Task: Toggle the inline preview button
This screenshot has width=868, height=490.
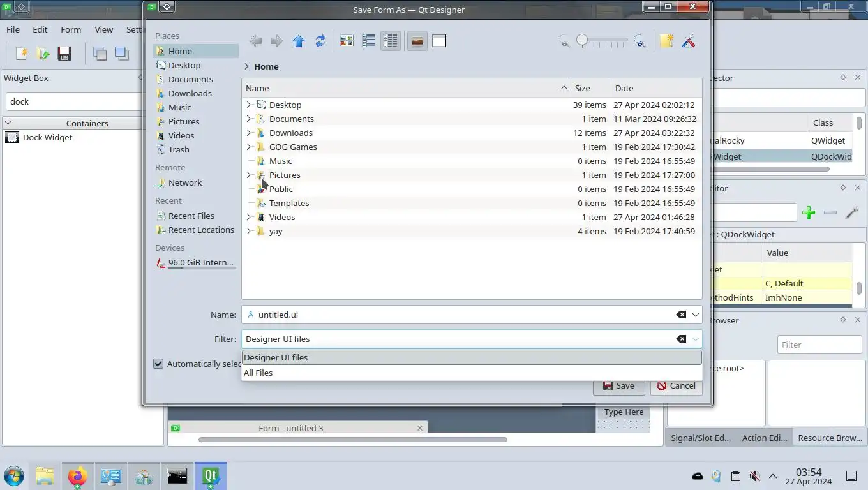Action: (417, 41)
